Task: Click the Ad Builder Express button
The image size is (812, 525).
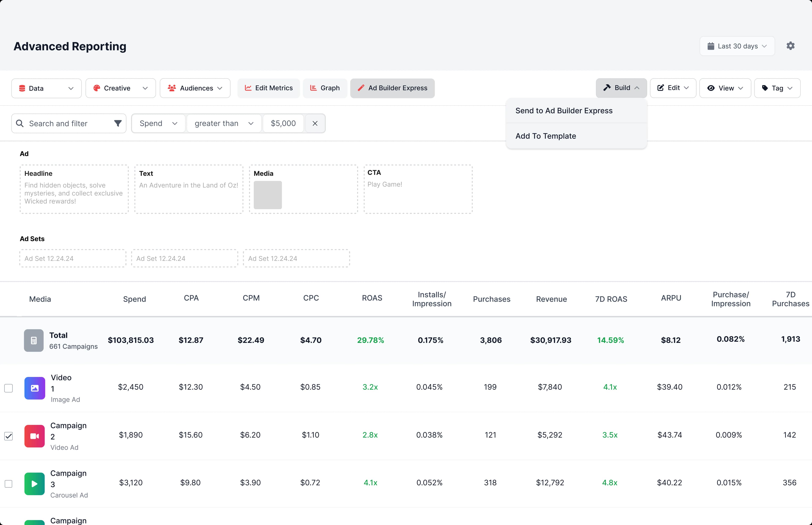Action: [392, 88]
